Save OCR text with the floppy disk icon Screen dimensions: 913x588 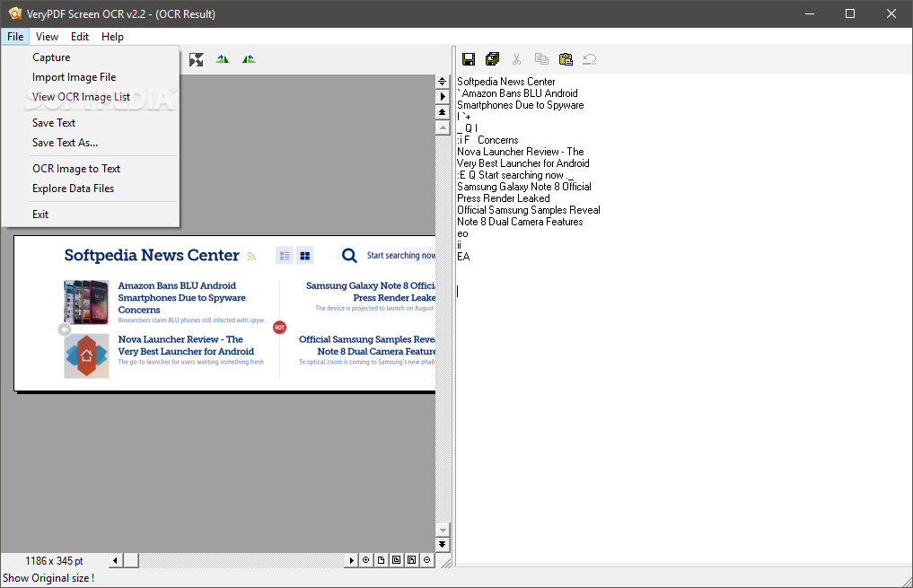point(468,59)
